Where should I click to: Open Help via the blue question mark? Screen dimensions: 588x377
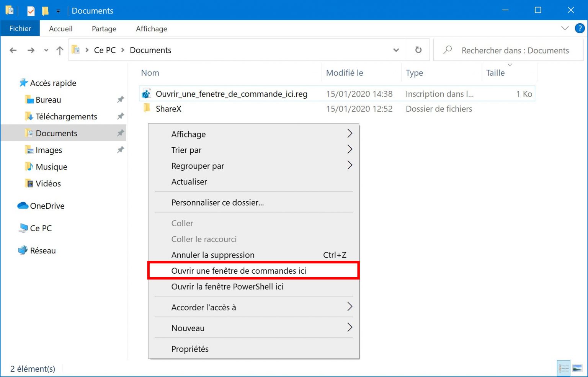pyautogui.click(x=580, y=28)
